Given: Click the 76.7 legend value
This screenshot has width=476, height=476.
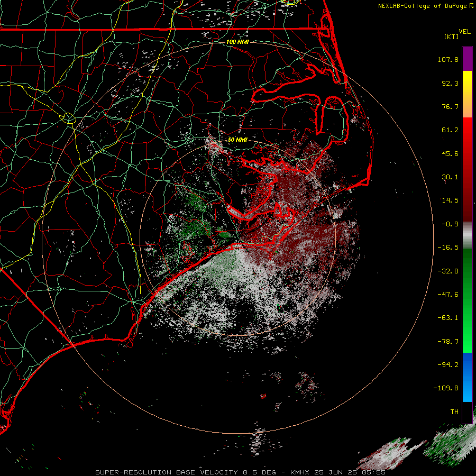Looking at the screenshot, I should [x=450, y=106].
